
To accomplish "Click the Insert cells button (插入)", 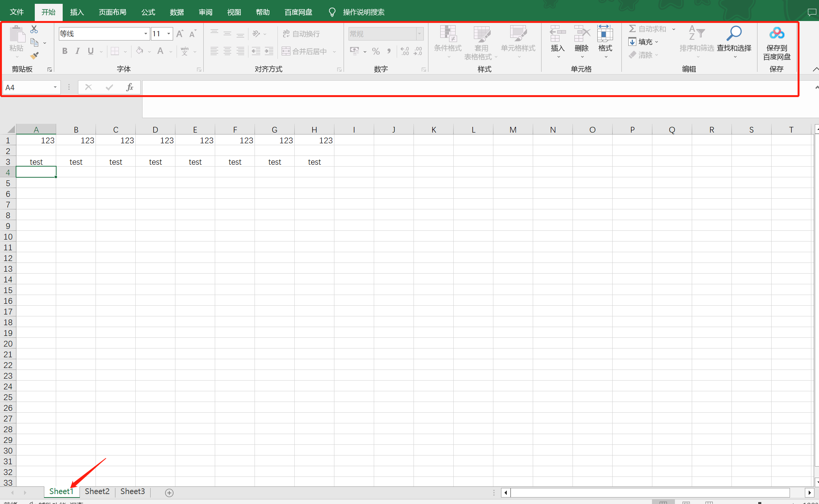I will click(x=558, y=42).
